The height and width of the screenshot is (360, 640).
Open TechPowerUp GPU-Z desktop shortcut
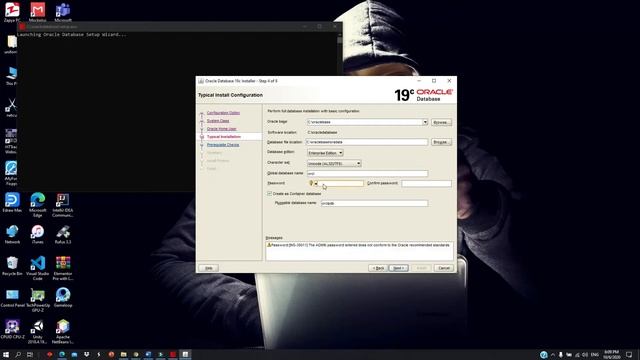38,300
